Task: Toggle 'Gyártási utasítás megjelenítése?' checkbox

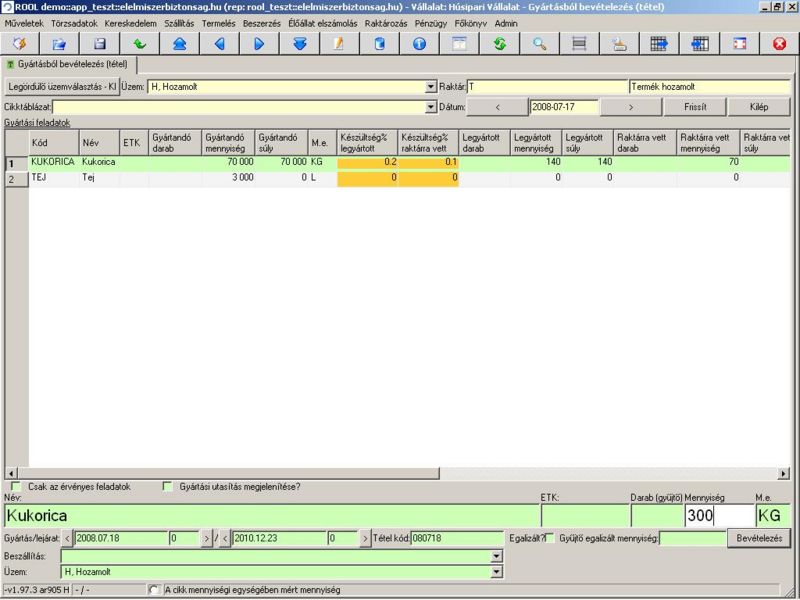Action: click(167, 487)
